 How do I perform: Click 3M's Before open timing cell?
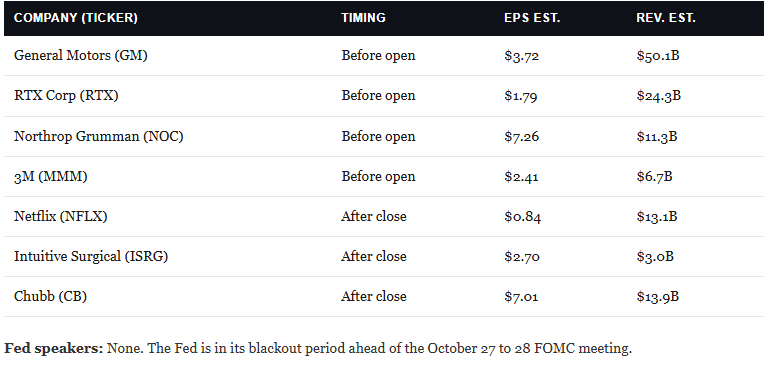click(378, 177)
